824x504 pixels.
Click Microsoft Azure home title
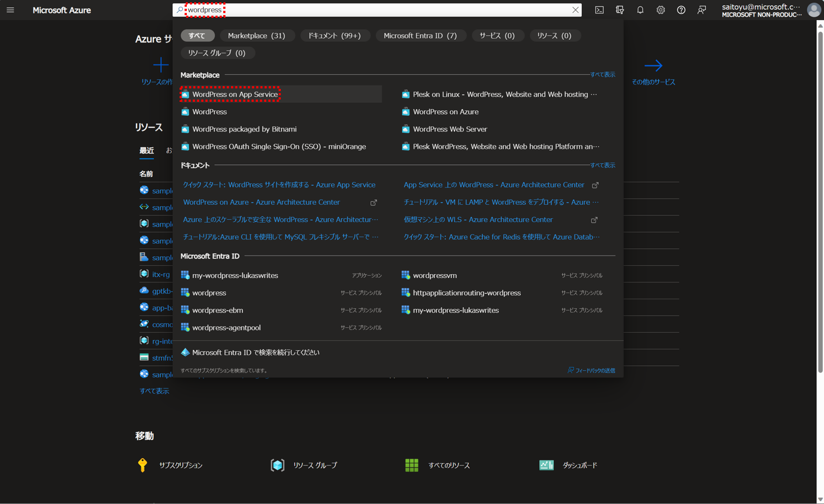point(62,10)
